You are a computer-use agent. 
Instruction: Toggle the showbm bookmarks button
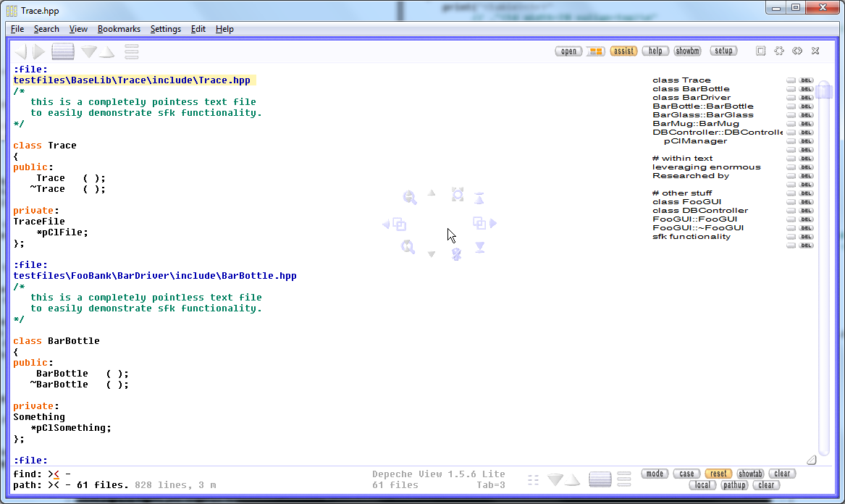687,51
